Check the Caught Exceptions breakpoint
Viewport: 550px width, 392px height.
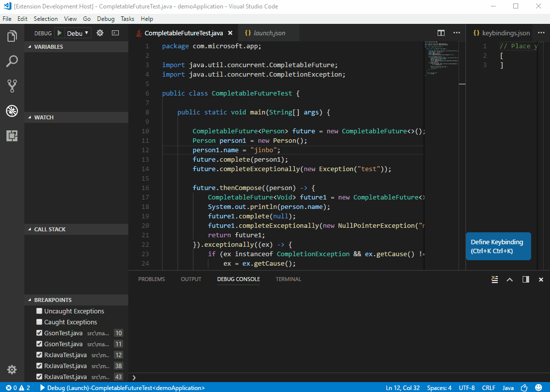coord(39,322)
